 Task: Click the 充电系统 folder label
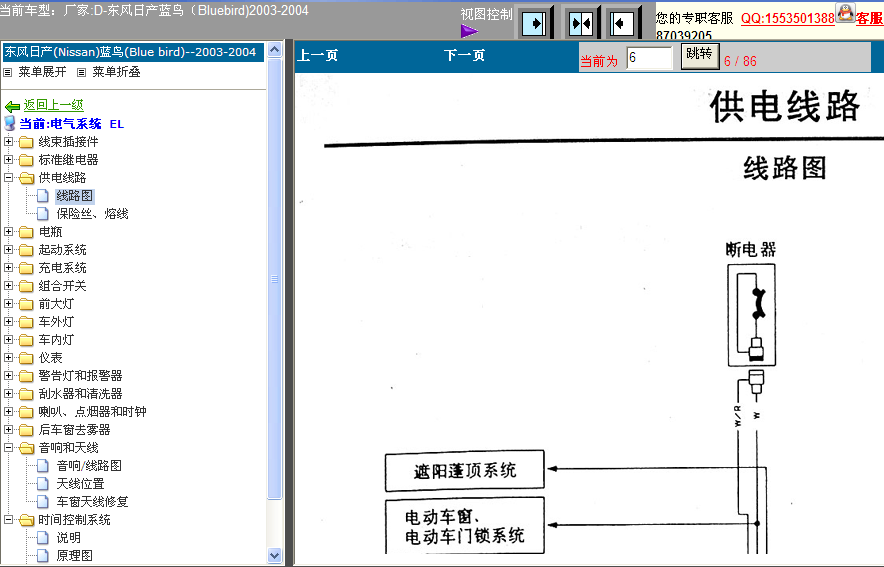point(63,268)
